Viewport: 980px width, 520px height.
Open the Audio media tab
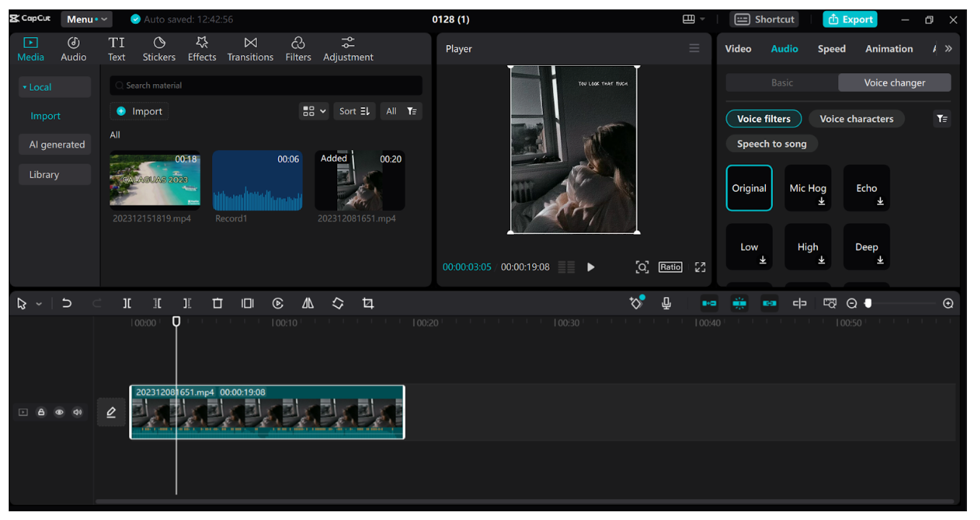[x=73, y=49]
